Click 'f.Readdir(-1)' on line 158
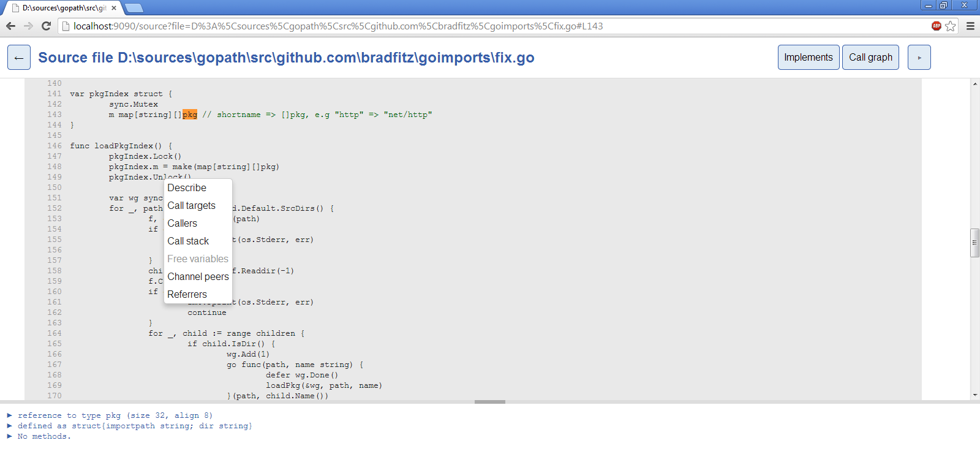 pos(263,271)
